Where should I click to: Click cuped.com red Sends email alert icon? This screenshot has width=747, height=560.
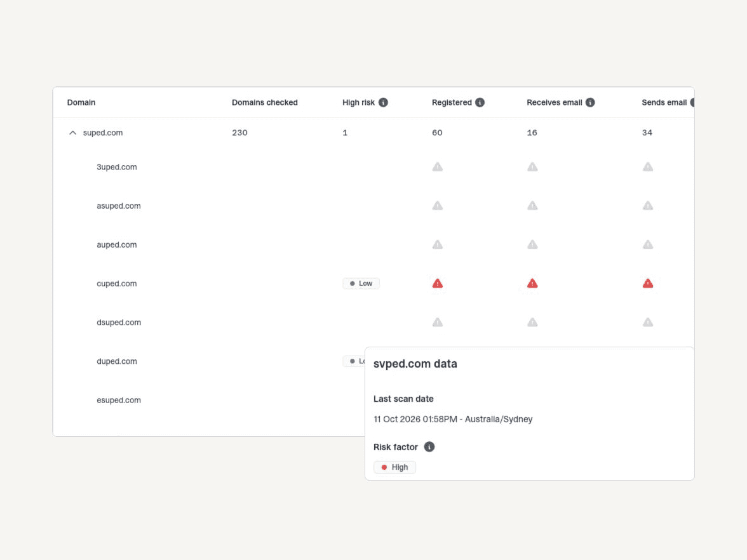click(x=647, y=283)
